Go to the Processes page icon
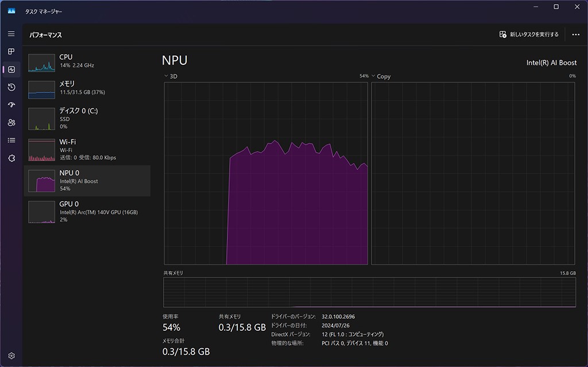This screenshot has width=588, height=367. pyautogui.click(x=11, y=52)
